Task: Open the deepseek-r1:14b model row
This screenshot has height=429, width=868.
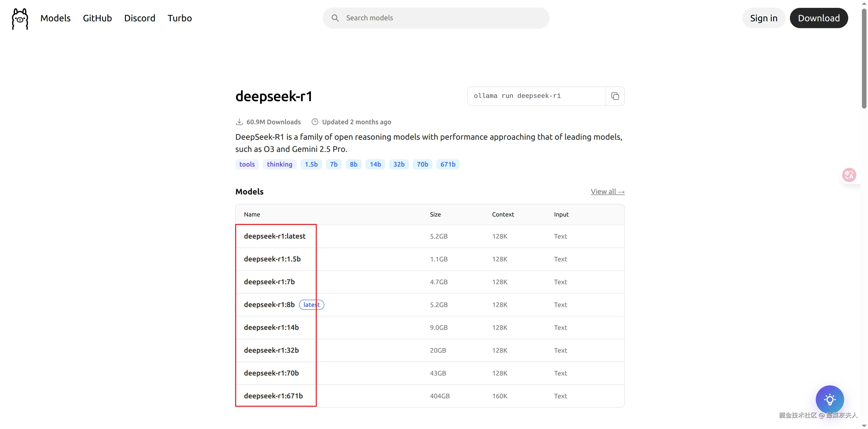Action: click(271, 327)
